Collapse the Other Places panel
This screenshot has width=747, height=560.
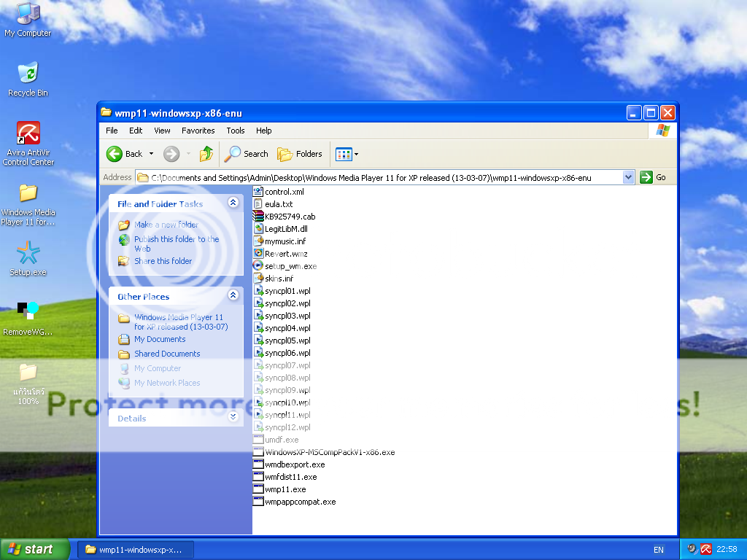[x=233, y=295]
